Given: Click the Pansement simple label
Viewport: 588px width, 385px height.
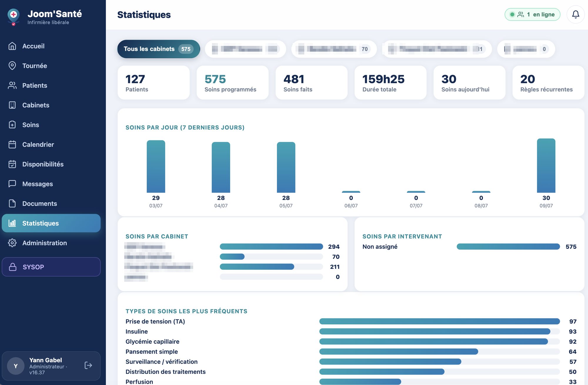Looking at the screenshot, I should pyautogui.click(x=152, y=351).
